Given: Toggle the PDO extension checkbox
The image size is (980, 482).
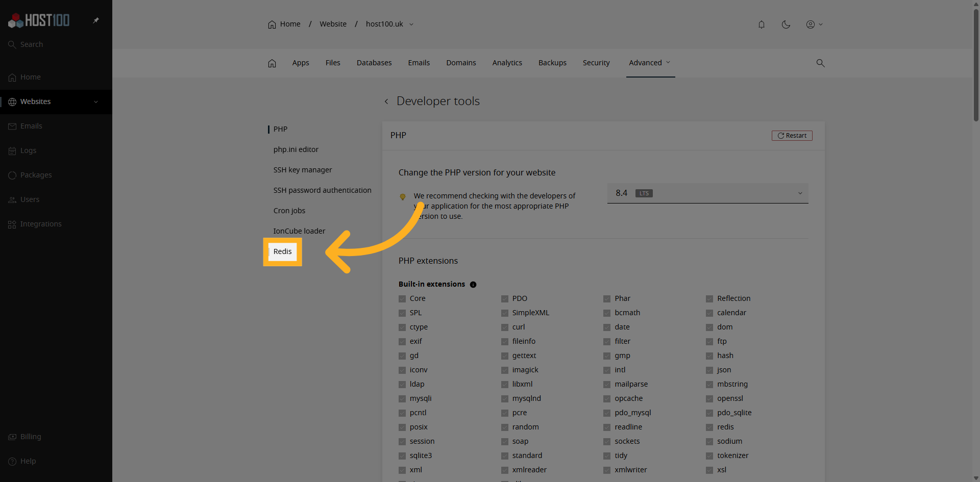Looking at the screenshot, I should (505, 299).
